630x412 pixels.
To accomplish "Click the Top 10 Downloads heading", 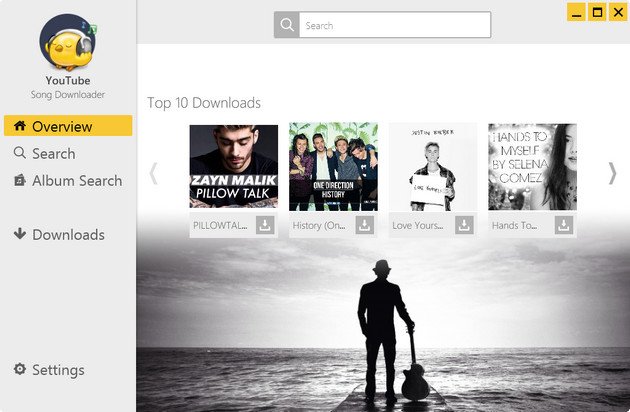I will pos(204,103).
